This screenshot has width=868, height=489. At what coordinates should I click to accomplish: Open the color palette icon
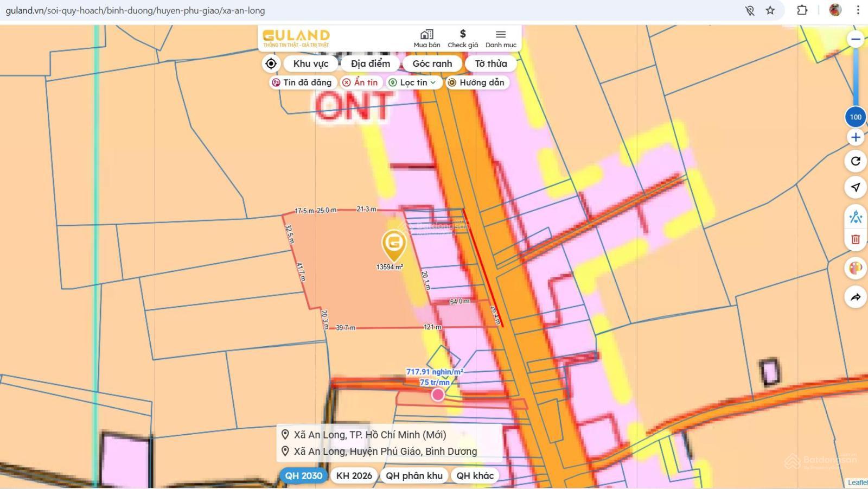click(856, 268)
